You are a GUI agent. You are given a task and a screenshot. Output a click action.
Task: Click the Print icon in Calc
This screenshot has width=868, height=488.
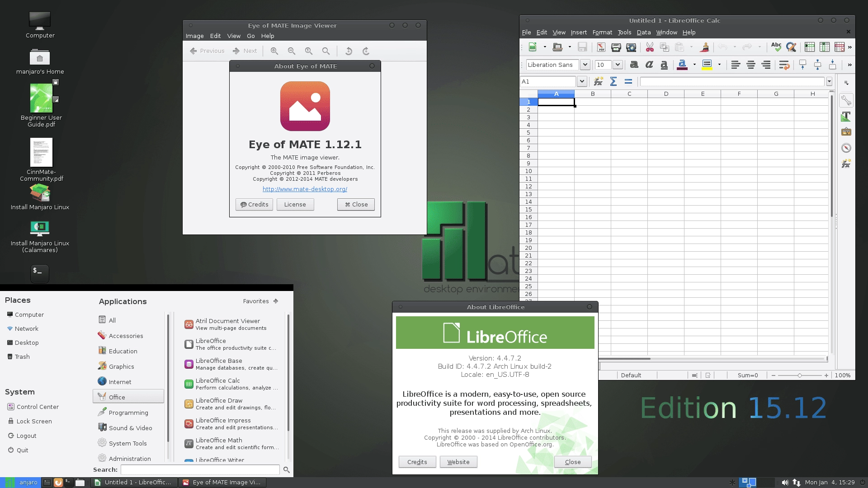616,47
